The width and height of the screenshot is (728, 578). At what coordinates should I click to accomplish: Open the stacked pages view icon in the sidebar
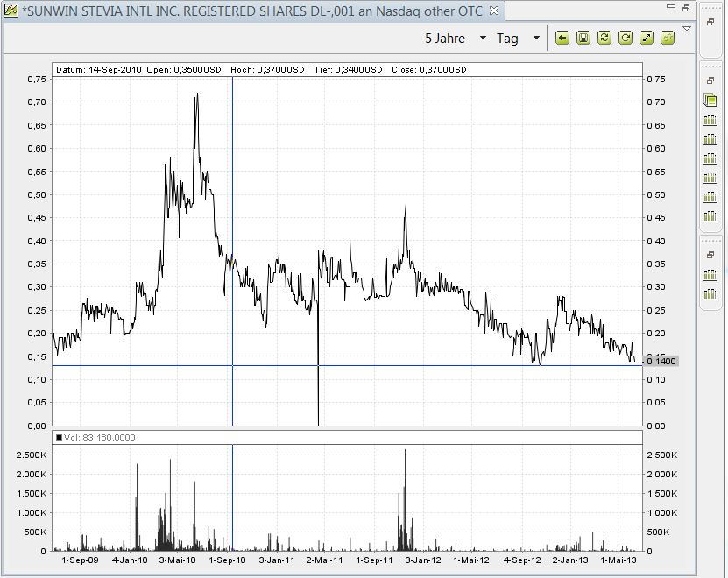710,100
